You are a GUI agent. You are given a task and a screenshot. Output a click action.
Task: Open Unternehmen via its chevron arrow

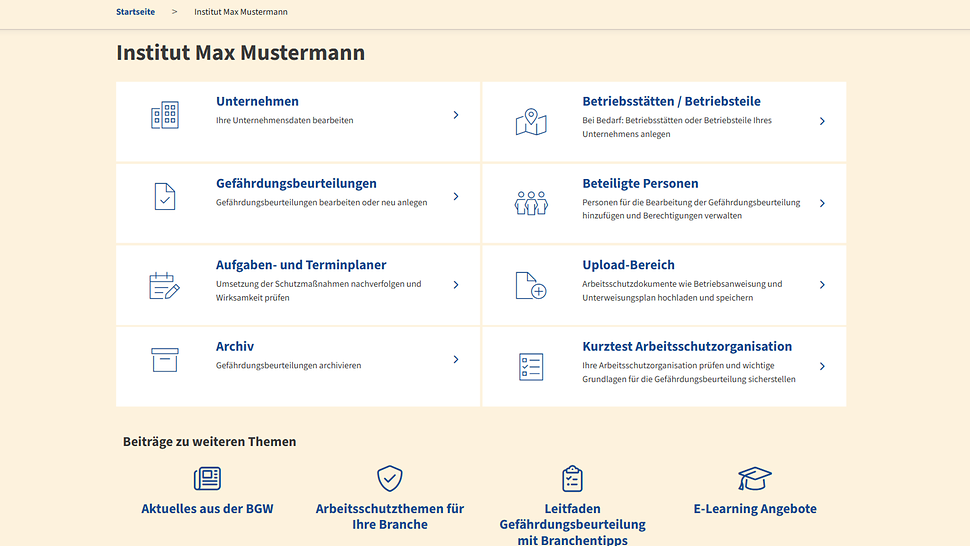pyautogui.click(x=456, y=115)
